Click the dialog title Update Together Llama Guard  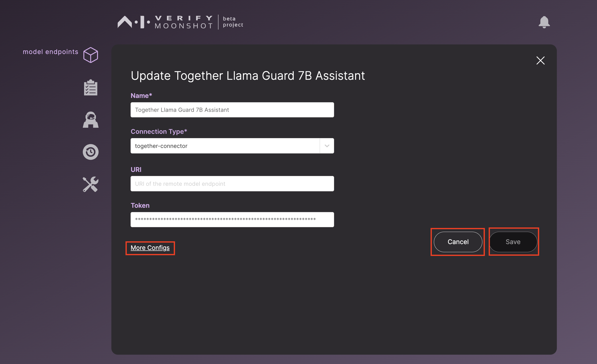point(248,76)
